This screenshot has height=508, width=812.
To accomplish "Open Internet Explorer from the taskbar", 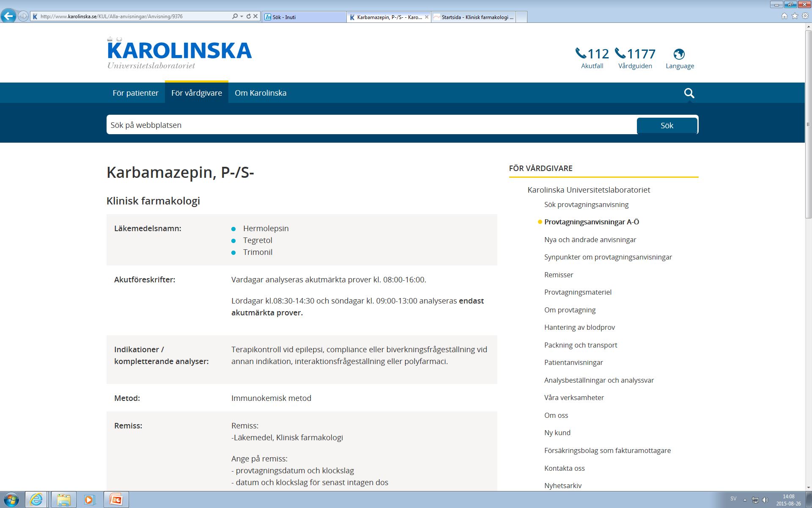I will [36, 500].
